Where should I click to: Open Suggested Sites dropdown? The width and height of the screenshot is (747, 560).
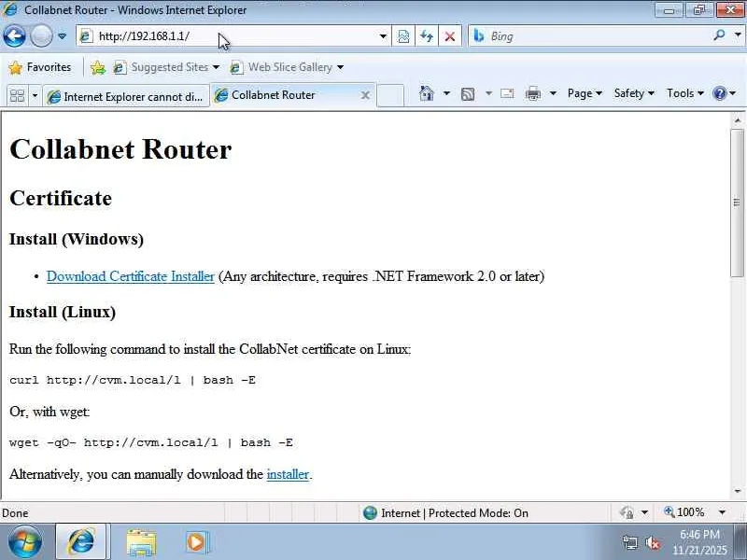pos(166,67)
